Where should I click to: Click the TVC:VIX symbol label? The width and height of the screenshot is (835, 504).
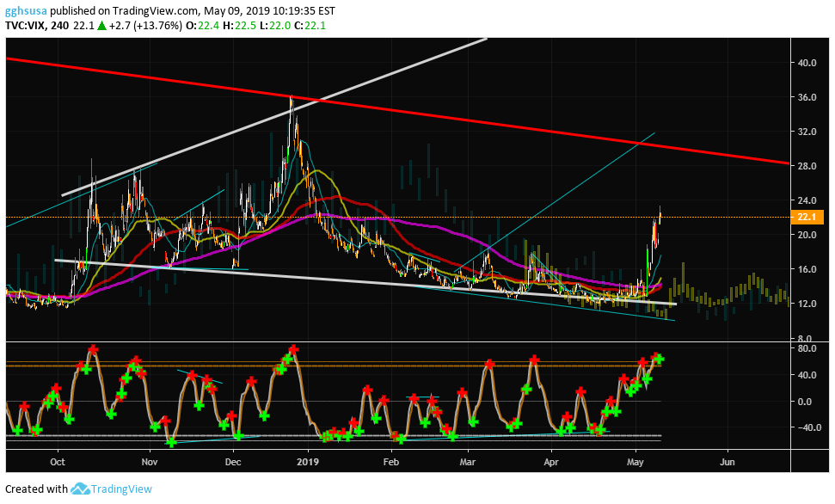[x=26, y=25]
